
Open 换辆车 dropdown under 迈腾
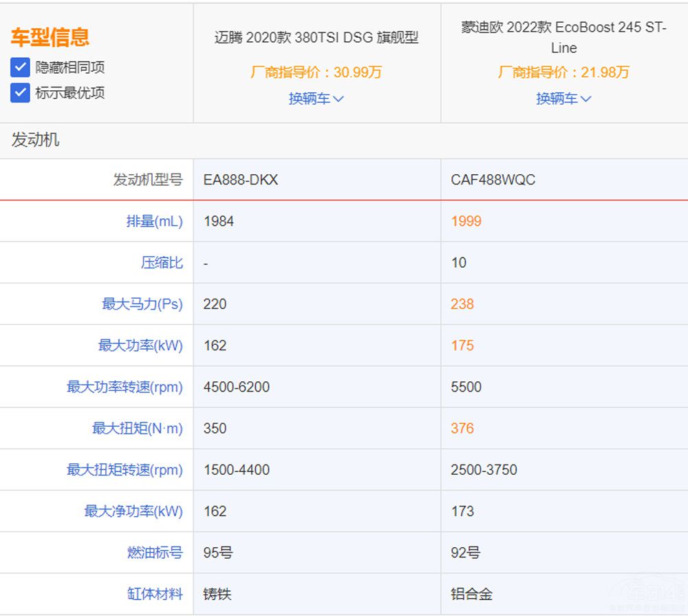(316, 98)
